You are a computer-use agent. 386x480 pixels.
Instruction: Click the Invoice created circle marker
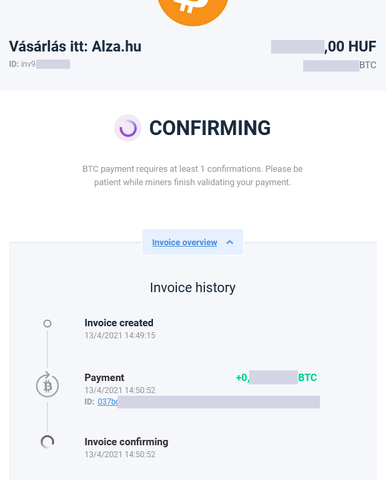[47, 323]
